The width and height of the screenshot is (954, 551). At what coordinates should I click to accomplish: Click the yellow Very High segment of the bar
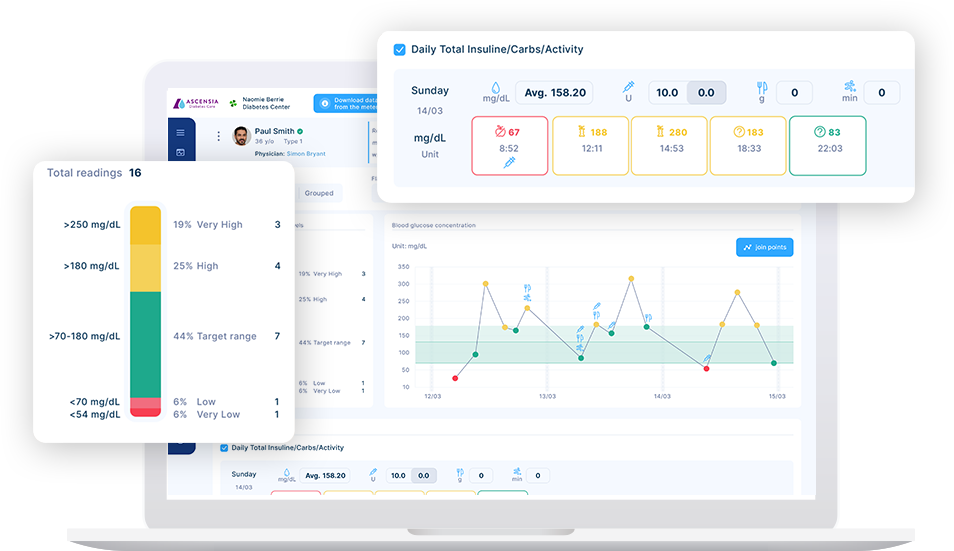click(x=146, y=225)
